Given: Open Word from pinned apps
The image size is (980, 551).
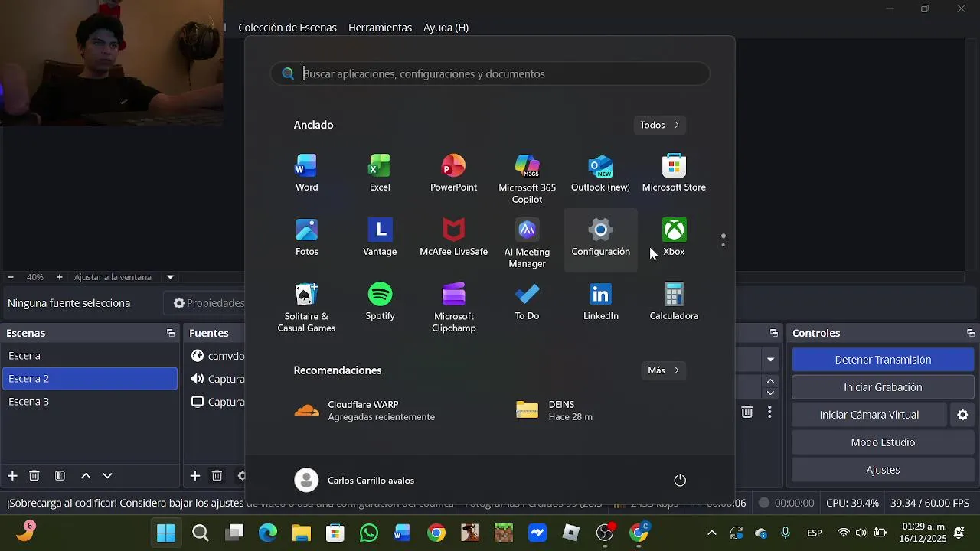Looking at the screenshot, I should [x=306, y=174].
